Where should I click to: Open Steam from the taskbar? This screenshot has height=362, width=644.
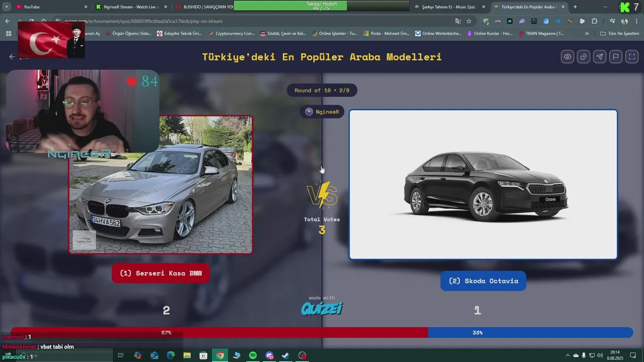coord(285,355)
